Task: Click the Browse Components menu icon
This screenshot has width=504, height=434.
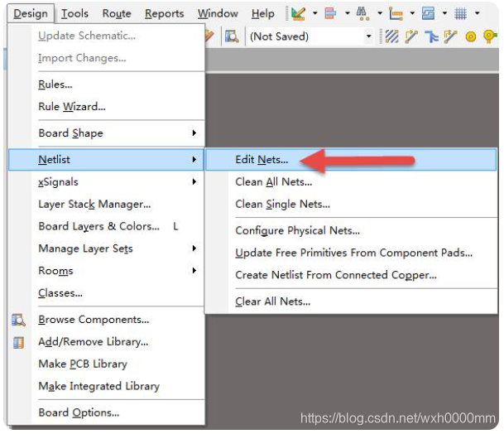Action: click(18, 320)
